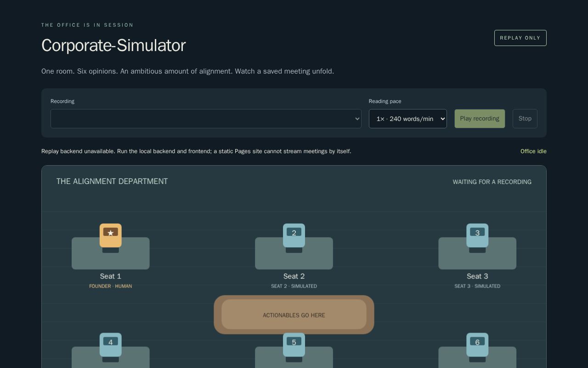The image size is (588, 368).
Task: Click THE OFFICE IS IN SESSION tagline
Action: pyautogui.click(x=87, y=25)
